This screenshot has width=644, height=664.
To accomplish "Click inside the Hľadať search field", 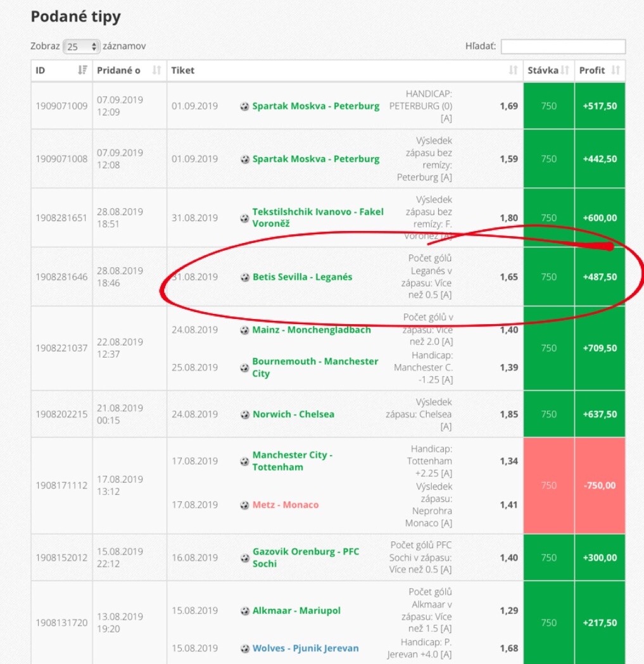I will coord(563,46).
